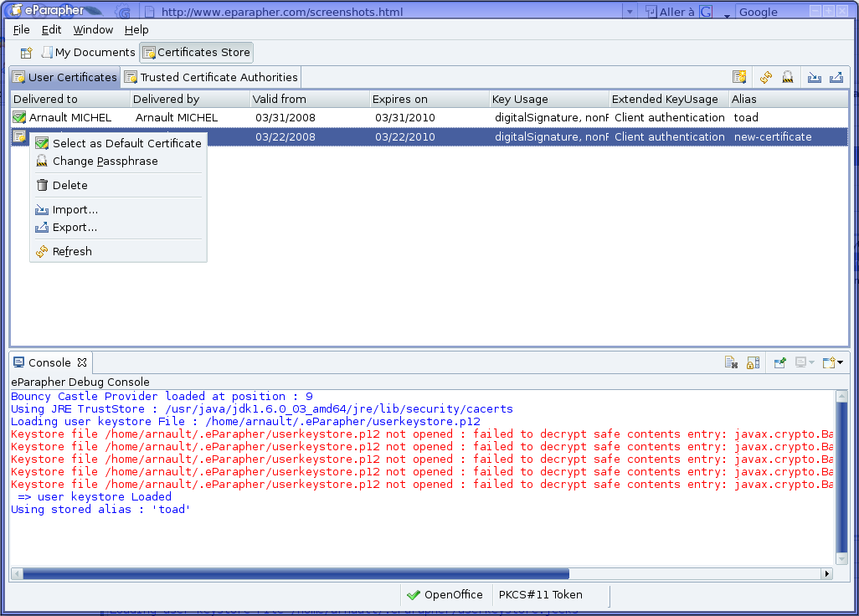Click the OpenOffice status bar item
This screenshot has width=859, height=616.
(445, 594)
